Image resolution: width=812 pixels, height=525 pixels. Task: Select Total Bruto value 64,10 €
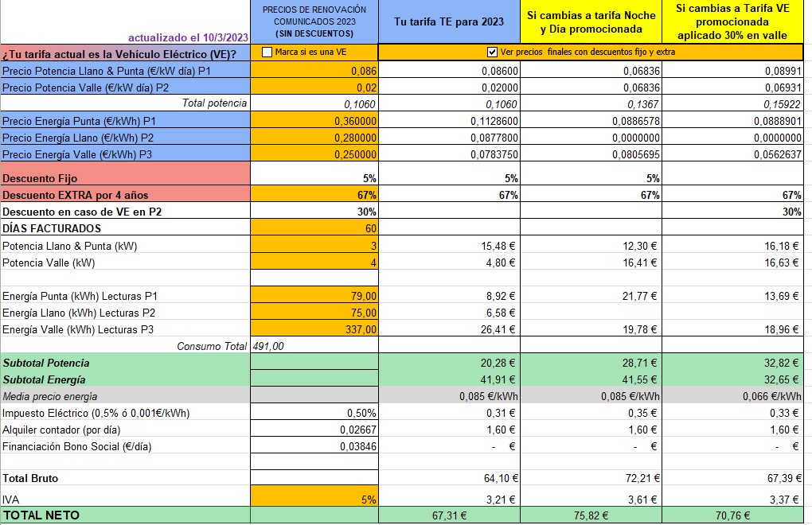(x=500, y=478)
